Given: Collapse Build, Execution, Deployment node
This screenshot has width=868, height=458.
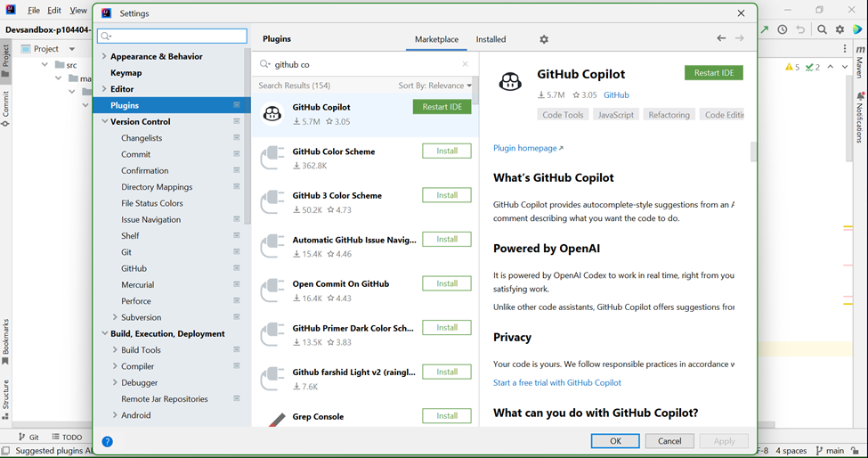Looking at the screenshot, I should point(104,333).
